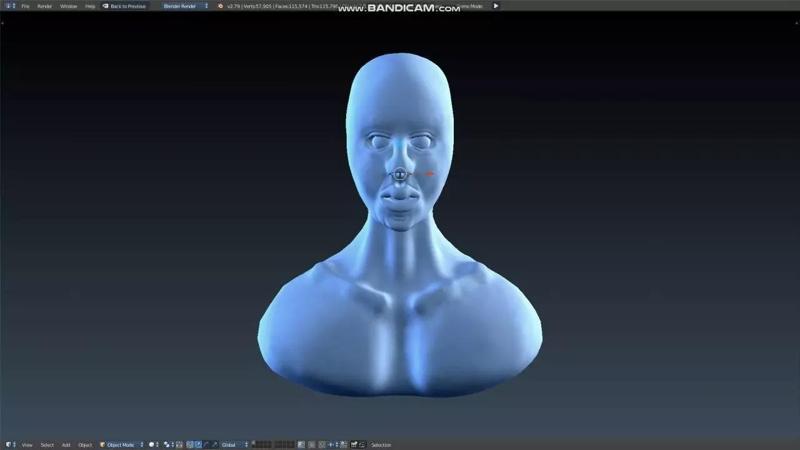Open the File menu
Image resolution: width=800 pixels, height=450 pixels.
(25, 6)
